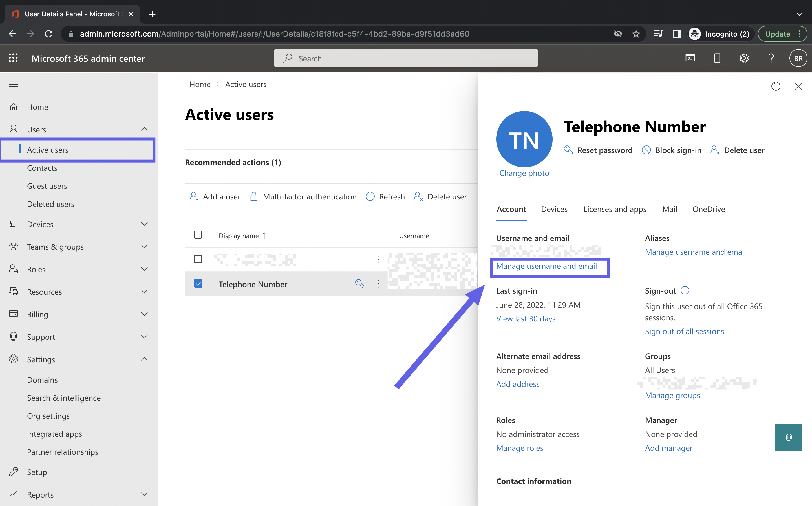Click the Incognito profile indicator
812x506 pixels.
(x=721, y=34)
